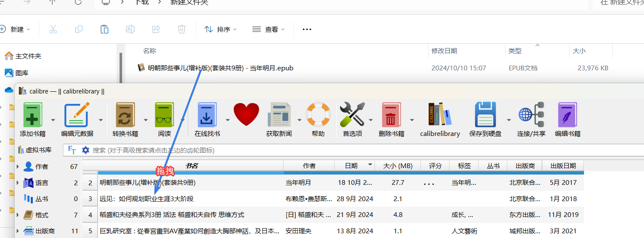This screenshot has width=644, height=238.
Task: Open the dropdown arrow beside 保存到硬盘
Action: tap(509, 120)
